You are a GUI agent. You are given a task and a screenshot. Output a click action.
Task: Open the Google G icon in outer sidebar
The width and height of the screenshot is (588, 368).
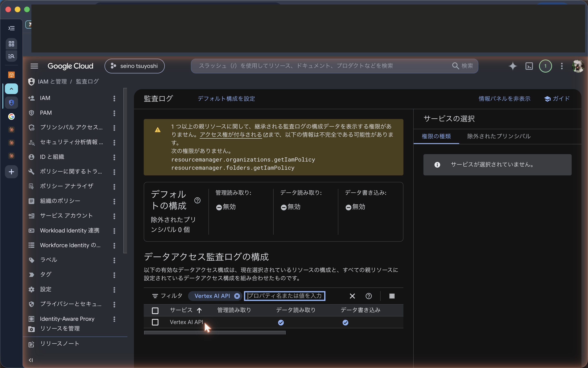11,117
